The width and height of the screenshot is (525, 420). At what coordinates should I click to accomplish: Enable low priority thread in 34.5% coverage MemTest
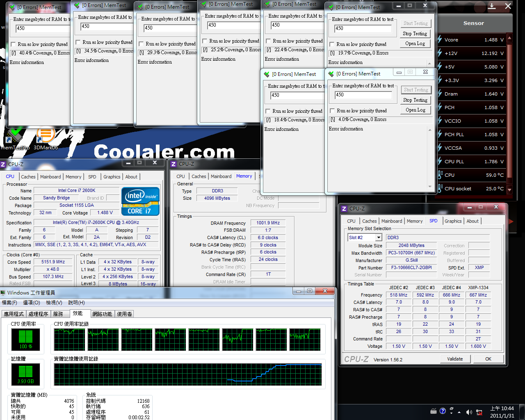(x=78, y=42)
